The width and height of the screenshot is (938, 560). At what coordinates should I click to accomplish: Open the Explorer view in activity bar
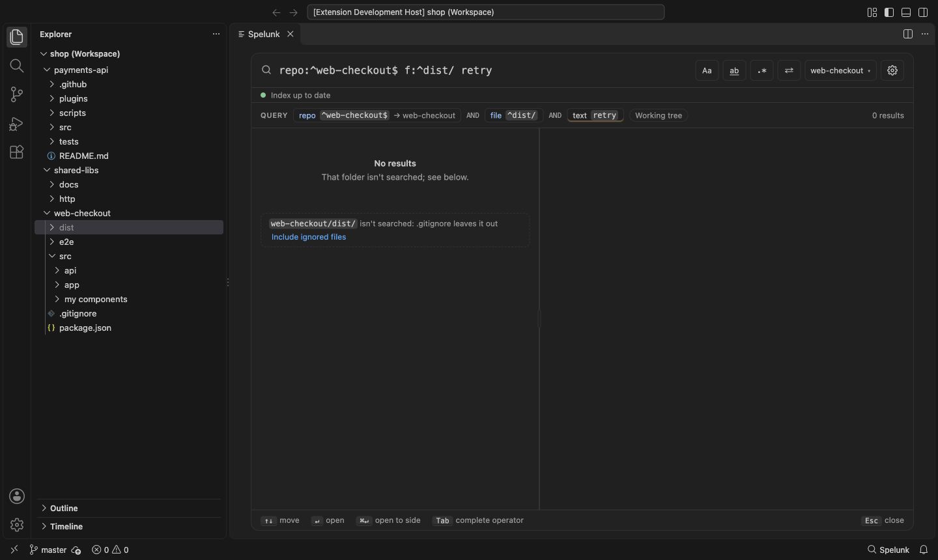[17, 37]
